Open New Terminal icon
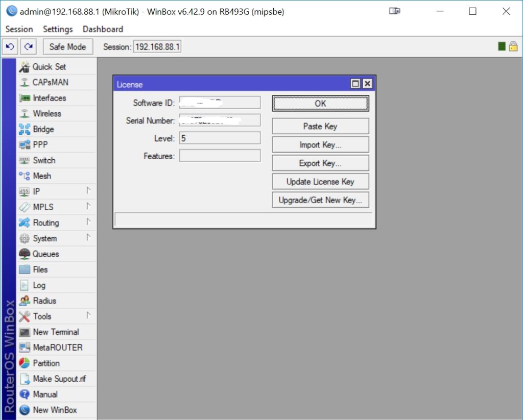The height and width of the screenshot is (420, 523). (25, 332)
